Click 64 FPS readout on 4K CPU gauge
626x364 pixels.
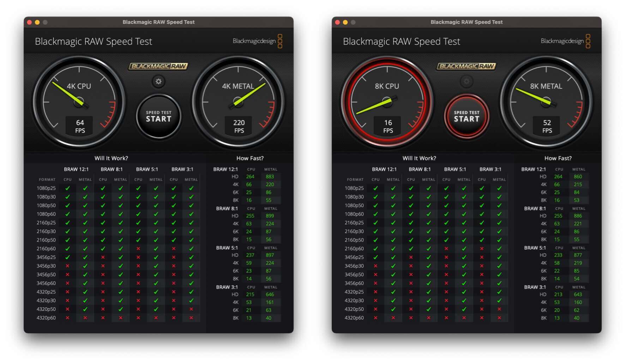(x=80, y=126)
